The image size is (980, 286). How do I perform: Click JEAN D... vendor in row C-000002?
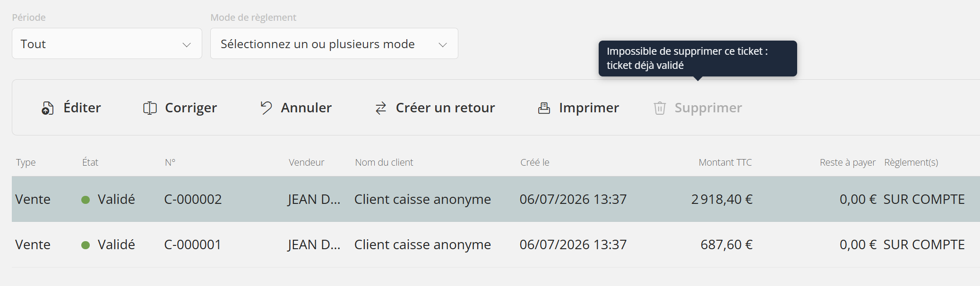coord(314,199)
